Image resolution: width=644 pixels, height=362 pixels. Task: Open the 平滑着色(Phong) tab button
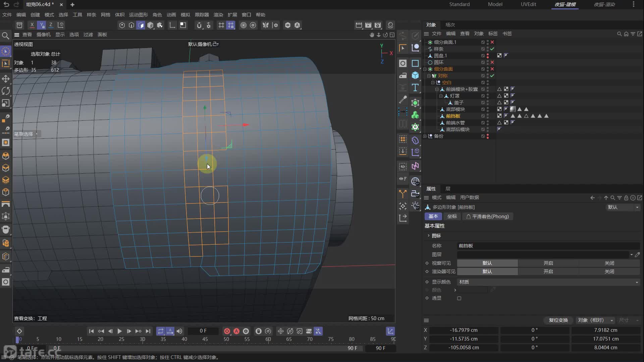(487, 217)
